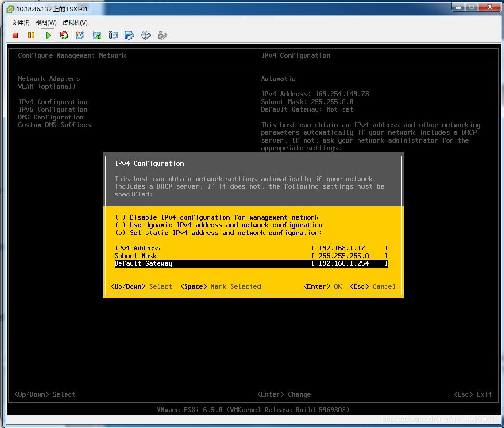
Task: Select Network Adapters menu entry
Action: (x=49, y=78)
